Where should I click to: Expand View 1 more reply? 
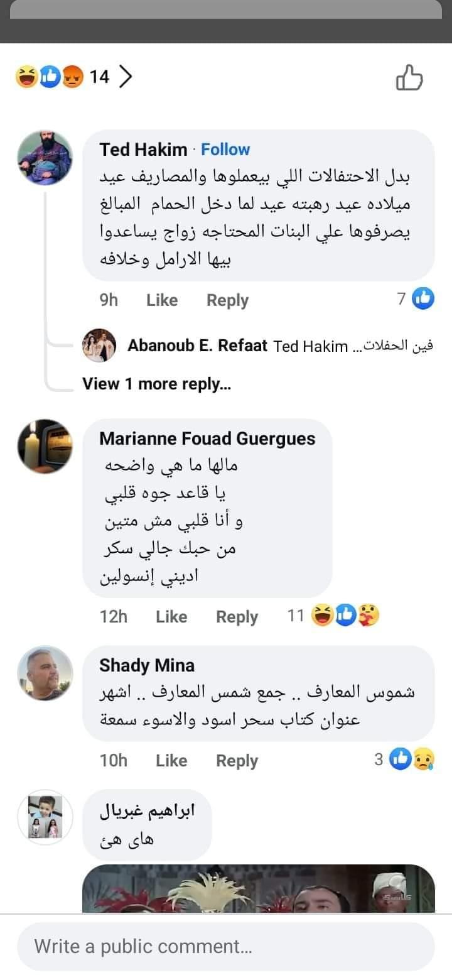[156, 384]
